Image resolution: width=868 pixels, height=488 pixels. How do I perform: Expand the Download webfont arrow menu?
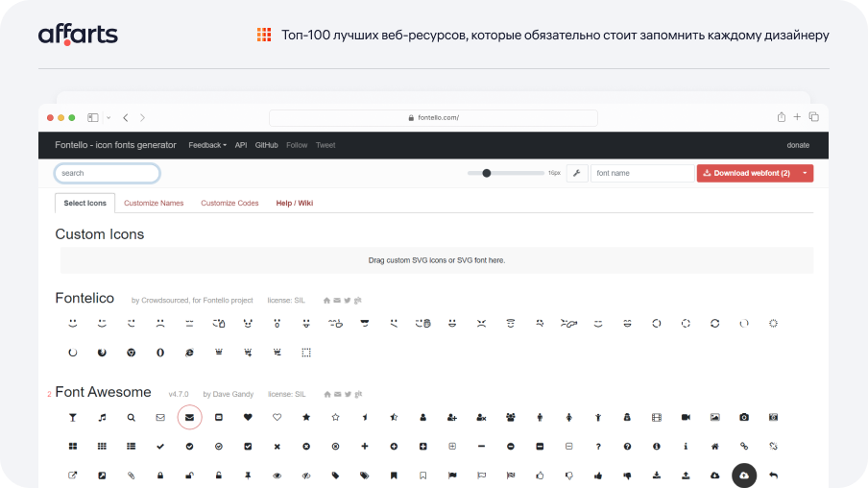(x=805, y=173)
